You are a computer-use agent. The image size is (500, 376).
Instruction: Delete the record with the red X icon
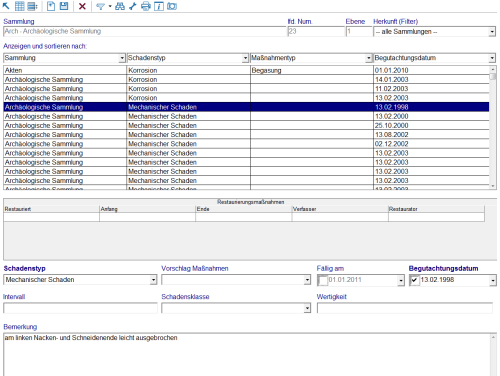82,6
